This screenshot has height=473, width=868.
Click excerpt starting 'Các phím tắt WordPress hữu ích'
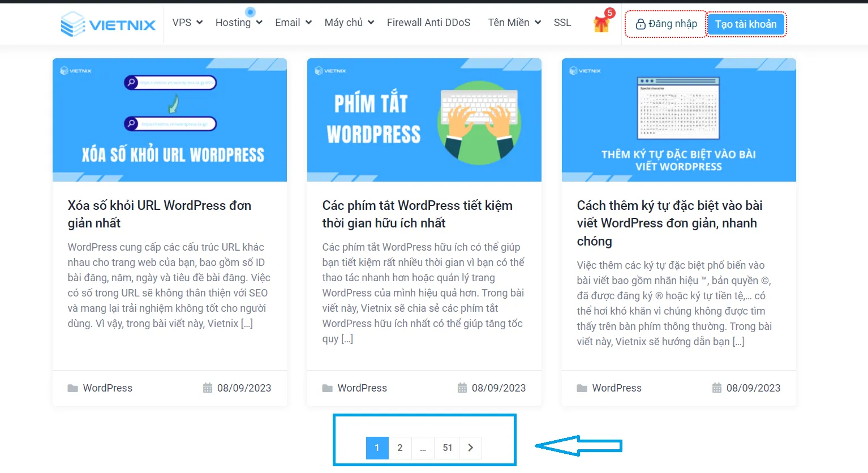424,293
